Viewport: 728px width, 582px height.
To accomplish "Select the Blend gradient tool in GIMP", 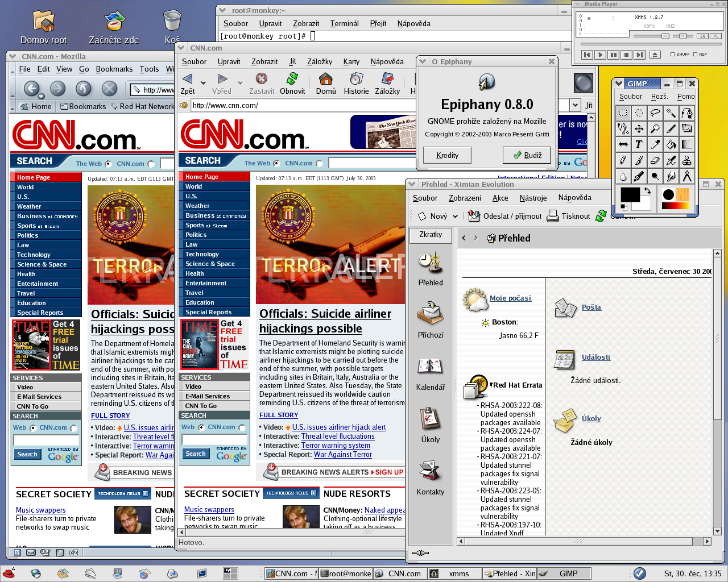I will pos(687,144).
